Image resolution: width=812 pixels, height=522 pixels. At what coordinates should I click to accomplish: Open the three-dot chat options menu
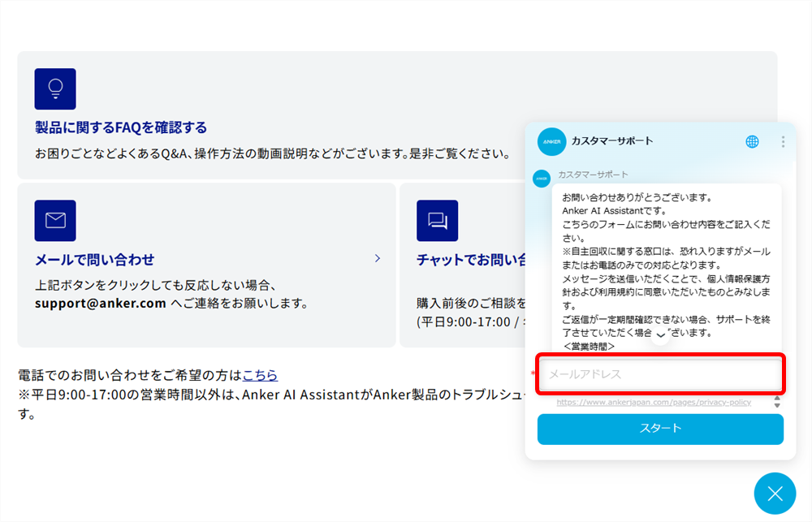(783, 141)
